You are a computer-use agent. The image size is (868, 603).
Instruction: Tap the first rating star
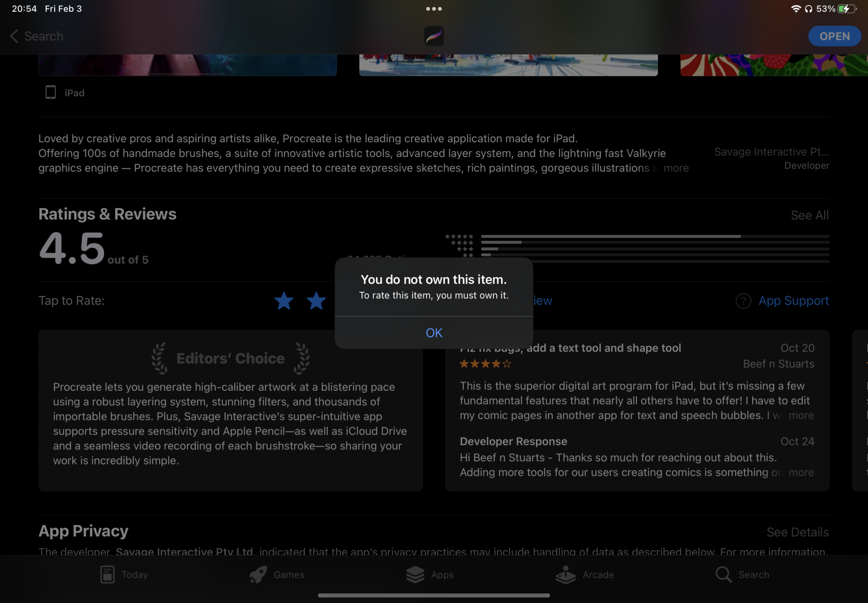pyautogui.click(x=284, y=301)
